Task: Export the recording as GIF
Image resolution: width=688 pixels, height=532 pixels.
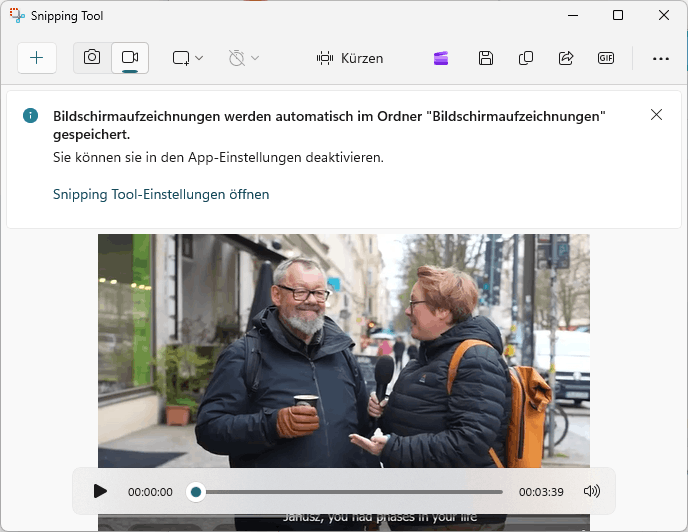Action: point(606,58)
